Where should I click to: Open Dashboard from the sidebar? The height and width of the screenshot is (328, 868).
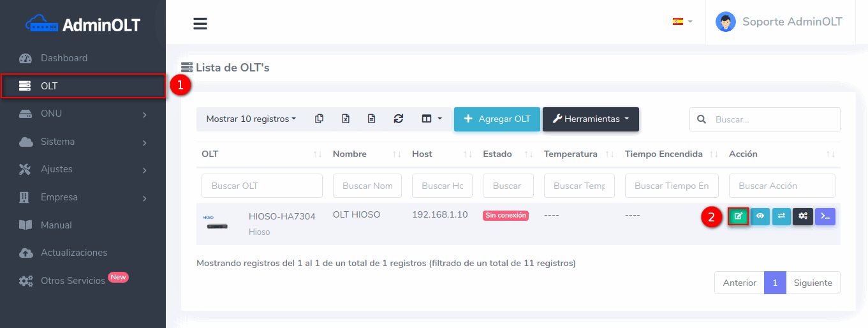click(x=64, y=58)
